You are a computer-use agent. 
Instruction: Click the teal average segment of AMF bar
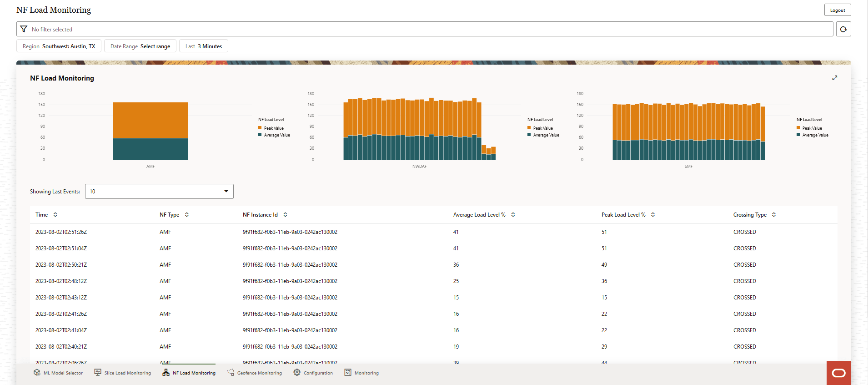[151, 149]
